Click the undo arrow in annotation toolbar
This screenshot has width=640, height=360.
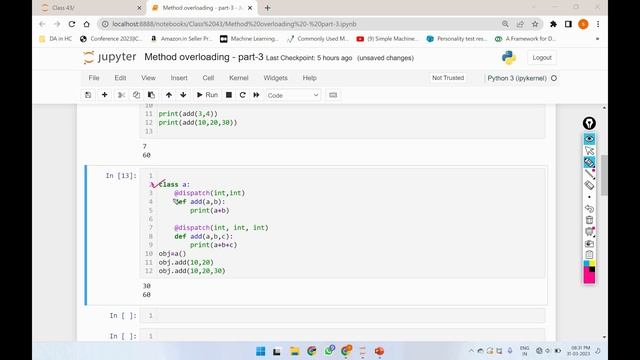[x=589, y=209]
